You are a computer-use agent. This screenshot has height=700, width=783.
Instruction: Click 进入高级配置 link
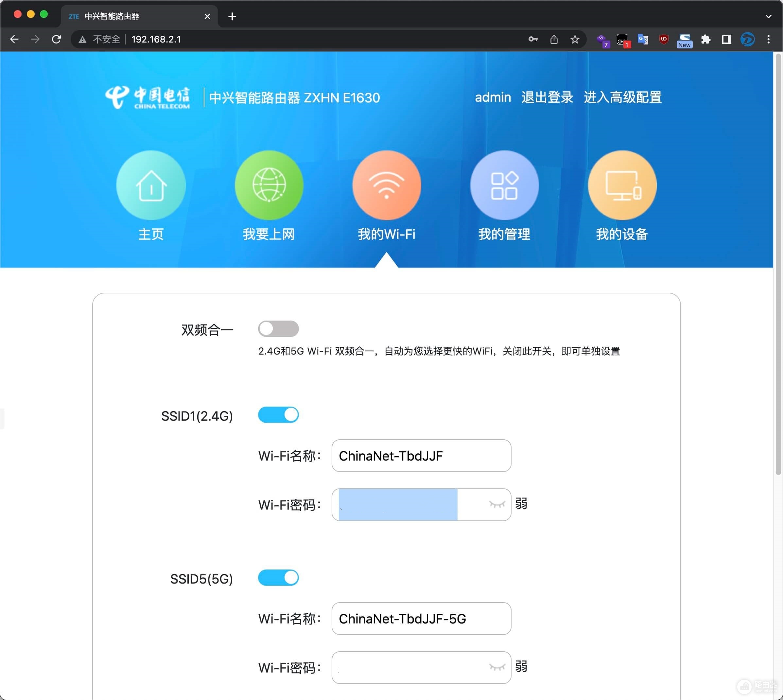[x=623, y=97]
